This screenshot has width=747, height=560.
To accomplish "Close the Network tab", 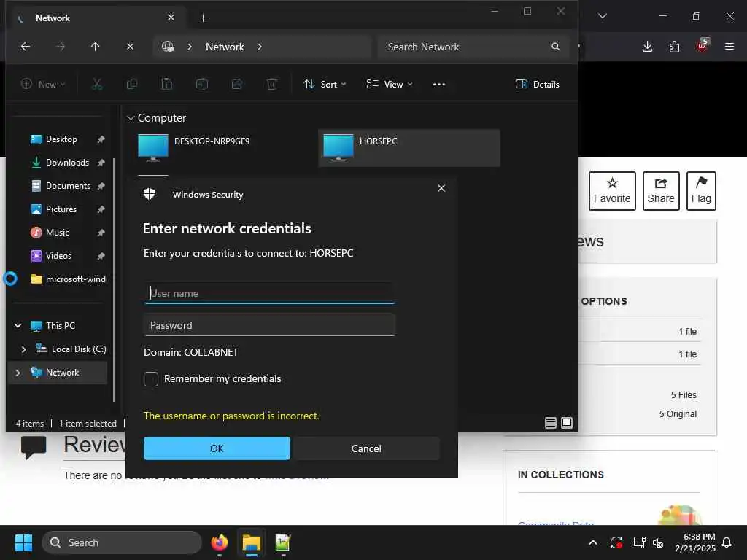I will 171,17.
